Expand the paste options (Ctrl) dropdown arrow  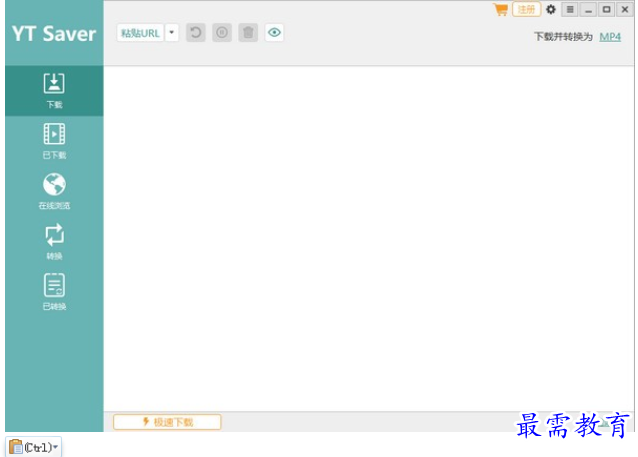point(55,447)
